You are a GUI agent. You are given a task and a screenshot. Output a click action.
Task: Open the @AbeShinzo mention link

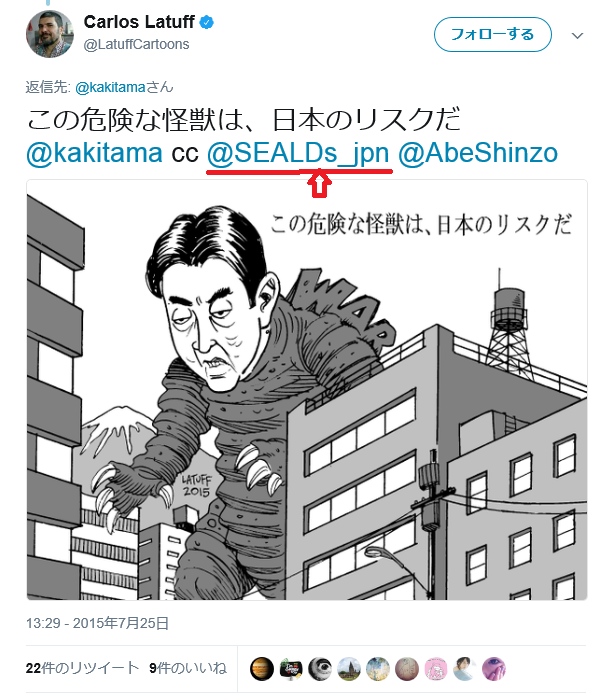478,153
